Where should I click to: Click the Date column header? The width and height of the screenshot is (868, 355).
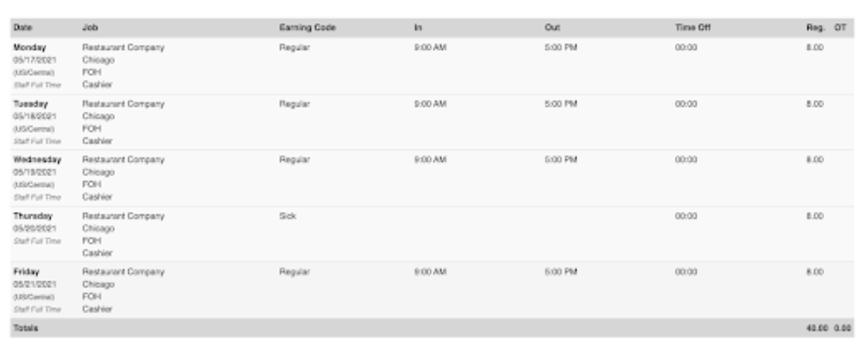tap(22, 28)
